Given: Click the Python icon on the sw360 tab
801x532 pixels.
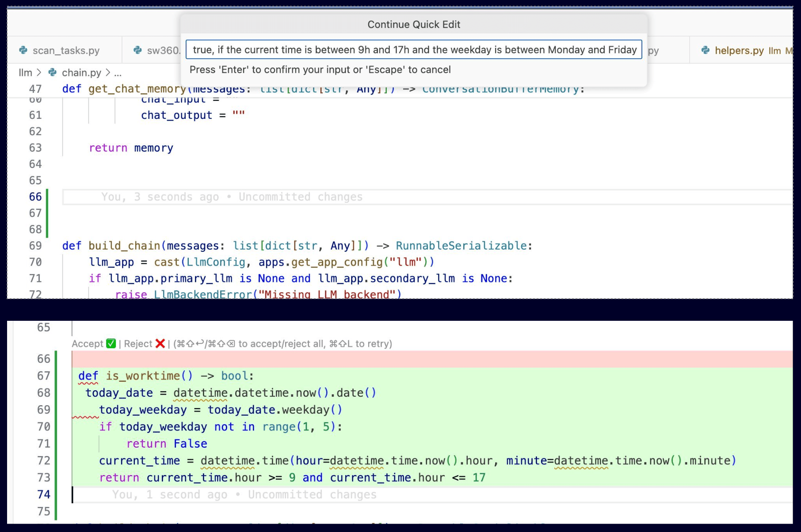Looking at the screenshot, I should point(137,50).
